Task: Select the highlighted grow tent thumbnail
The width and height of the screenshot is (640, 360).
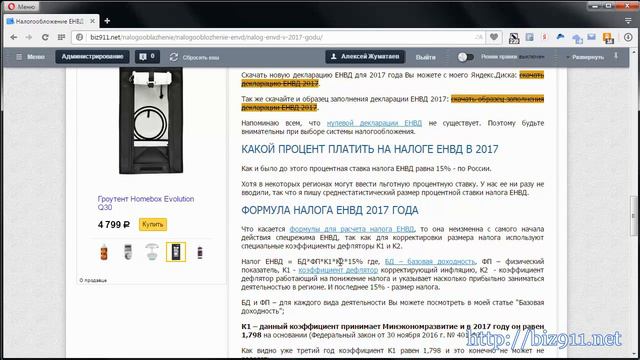Action: click(176, 252)
